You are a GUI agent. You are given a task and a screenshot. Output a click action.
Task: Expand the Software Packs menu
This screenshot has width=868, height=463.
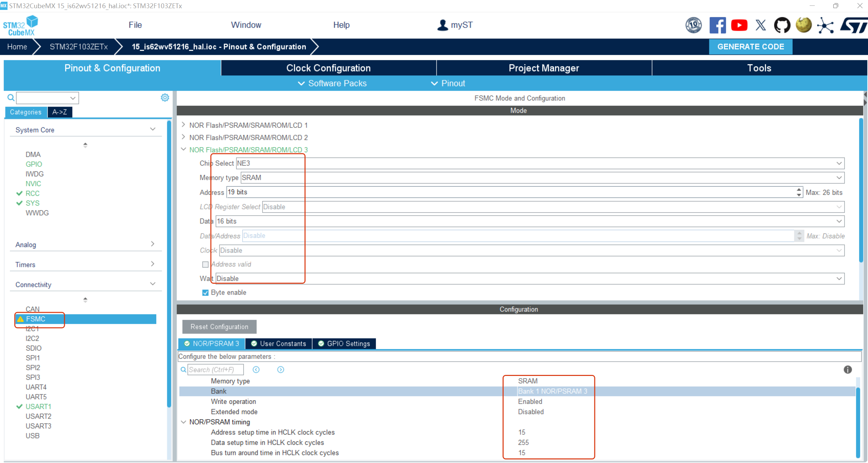click(x=332, y=83)
